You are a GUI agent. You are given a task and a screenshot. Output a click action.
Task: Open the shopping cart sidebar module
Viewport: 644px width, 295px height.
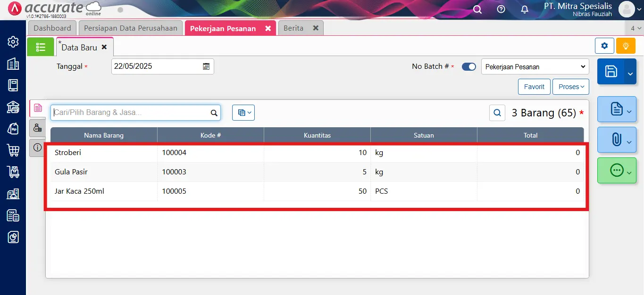pos(13,150)
